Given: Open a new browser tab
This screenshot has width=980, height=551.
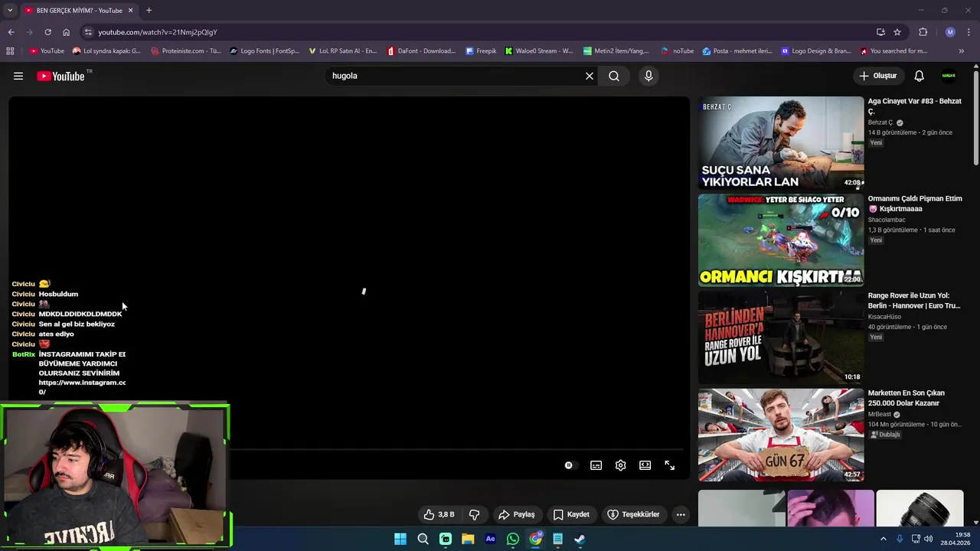Looking at the screenshot, I should pos(149,10).
